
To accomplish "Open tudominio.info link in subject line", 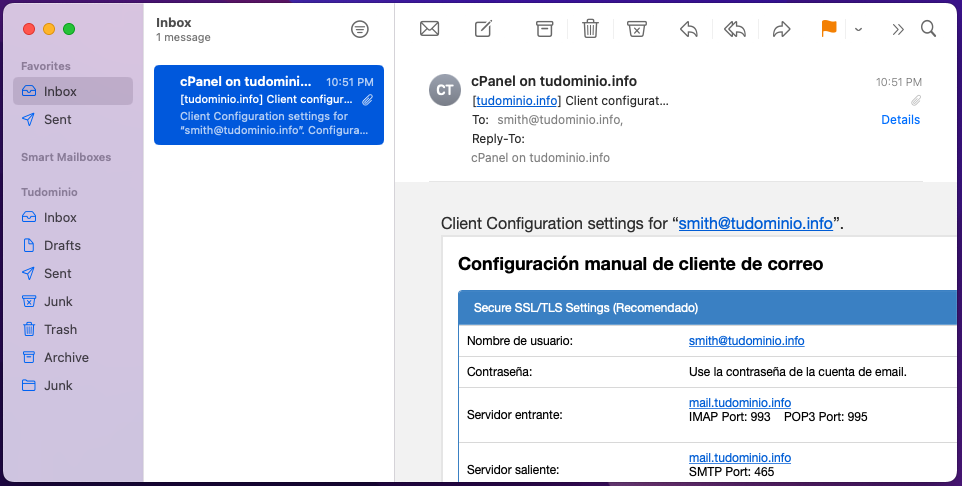I will click(x=517, y=101).
